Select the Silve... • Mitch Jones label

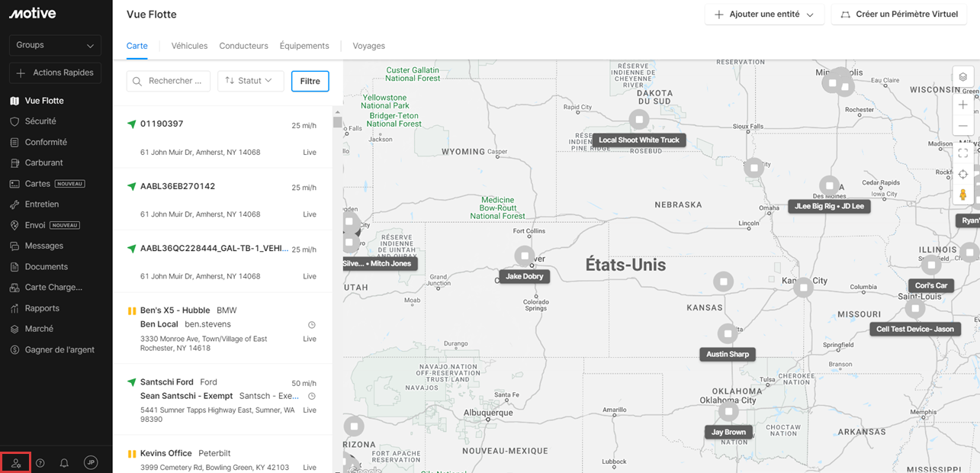point(379,264)
